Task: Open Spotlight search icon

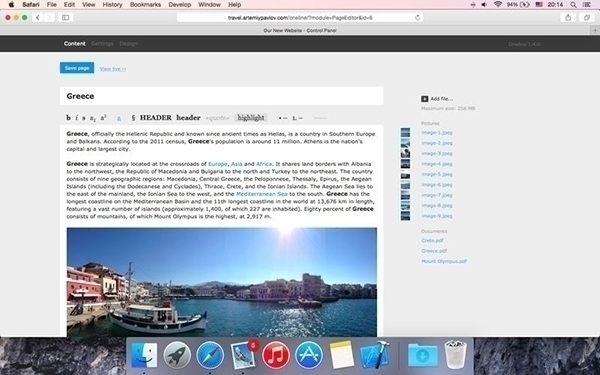Action: [573, 5]
